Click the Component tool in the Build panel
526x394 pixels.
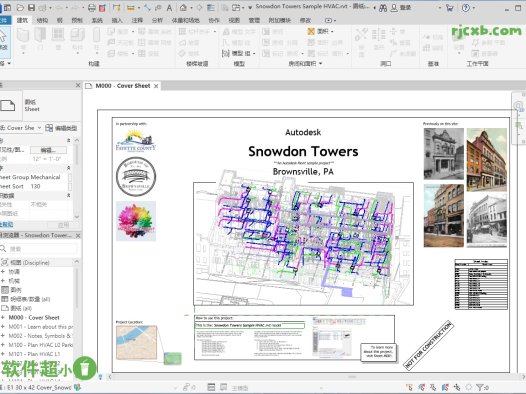coord(77,40)
